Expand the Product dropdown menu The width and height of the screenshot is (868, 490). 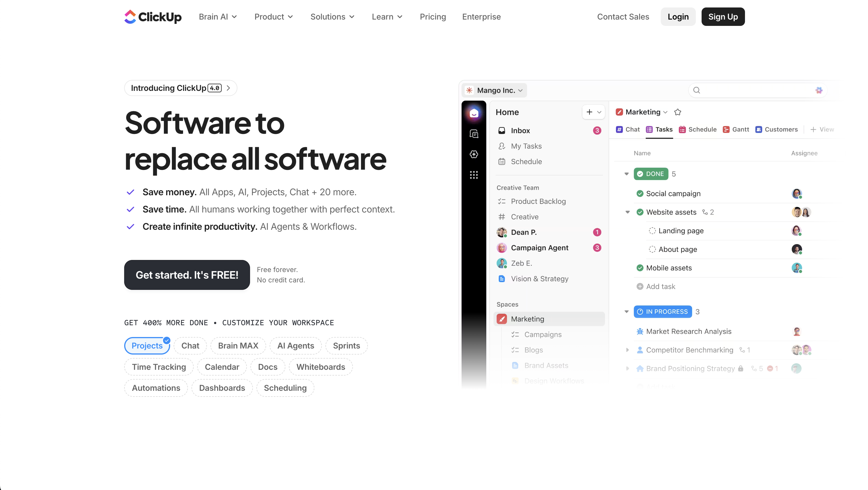pyautogui.click(x=274, y=16)
